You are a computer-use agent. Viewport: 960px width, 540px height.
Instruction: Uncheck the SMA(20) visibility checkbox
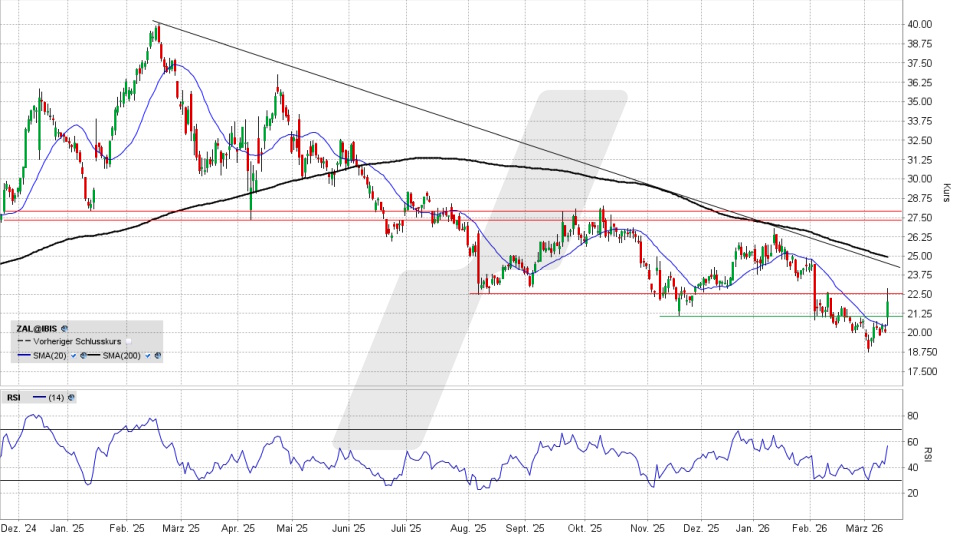(75, 355)
